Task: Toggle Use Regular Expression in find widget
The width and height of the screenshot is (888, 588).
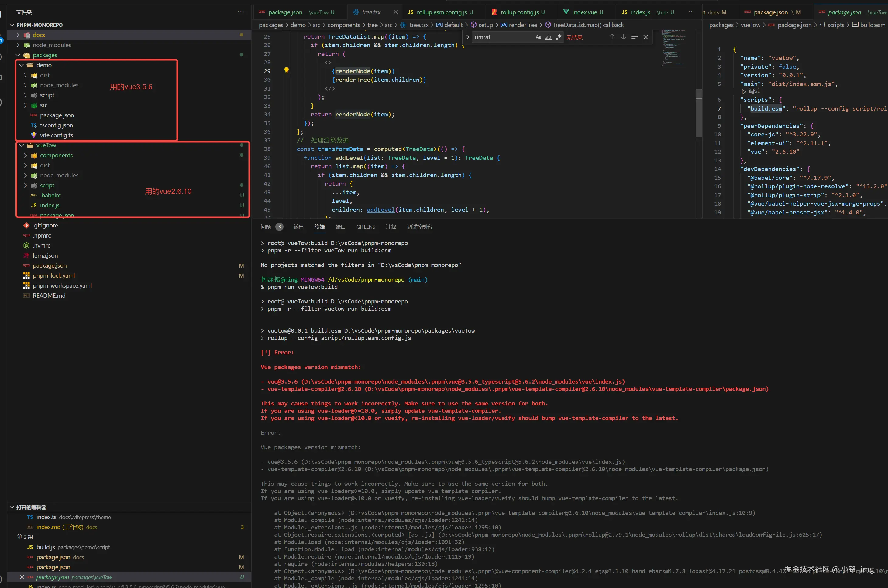Action: click(x=559, y=37)
